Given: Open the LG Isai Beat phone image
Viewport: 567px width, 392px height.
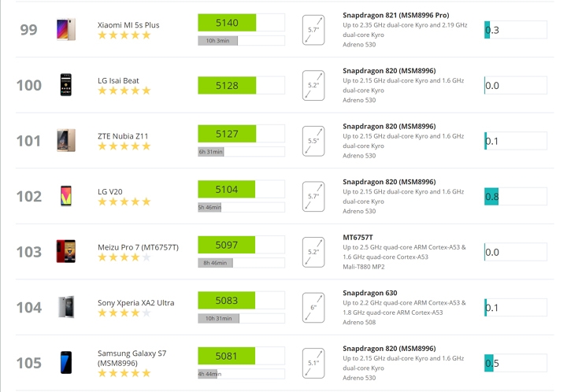Looking at the screenshot, I should (x=66, y=85).
